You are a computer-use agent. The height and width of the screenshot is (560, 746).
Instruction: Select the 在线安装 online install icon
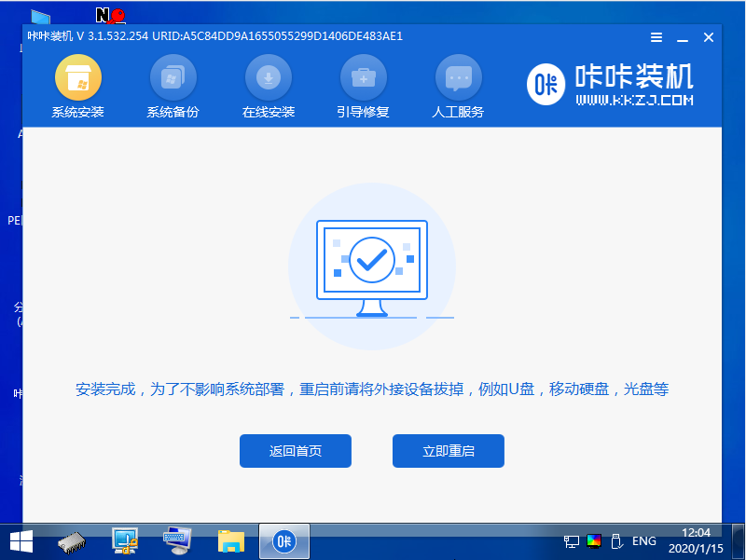[x=269, y=88]
